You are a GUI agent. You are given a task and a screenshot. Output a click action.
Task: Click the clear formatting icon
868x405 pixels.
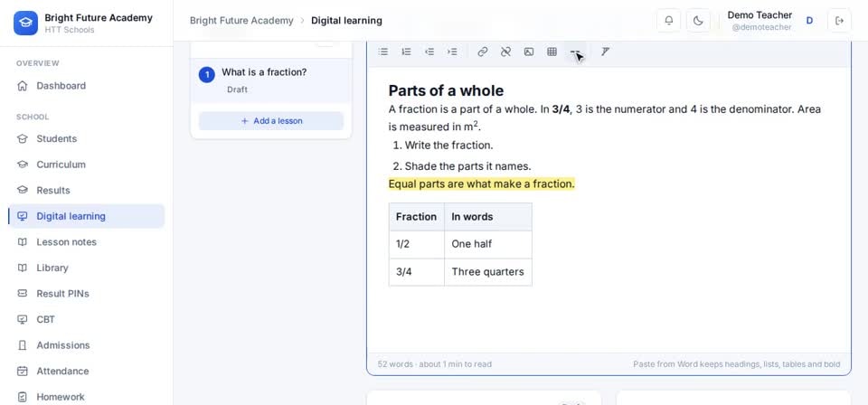pyautogui.click(x=605, y=52)
